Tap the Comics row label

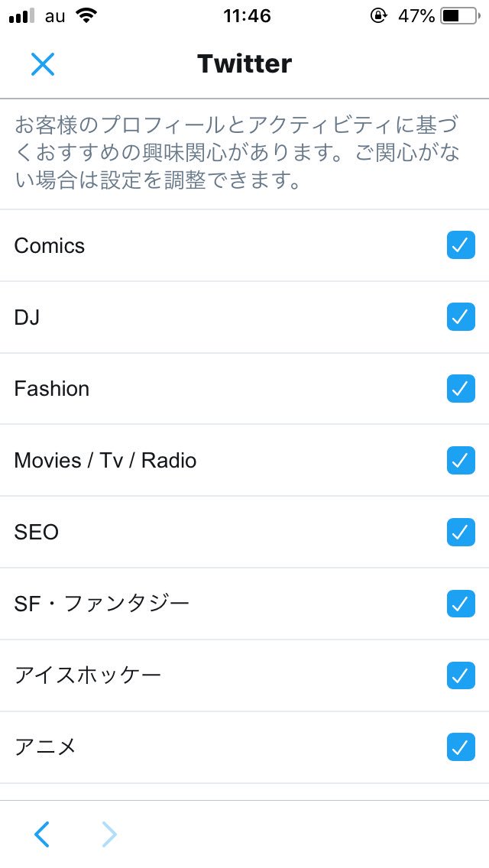(x=50, y=246)
